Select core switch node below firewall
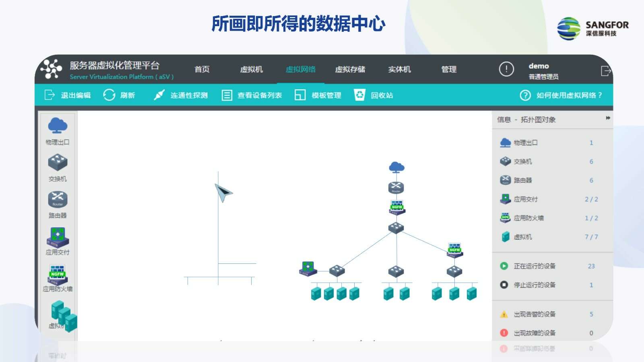Screen dimensions: 644x362 click(396, 228)
